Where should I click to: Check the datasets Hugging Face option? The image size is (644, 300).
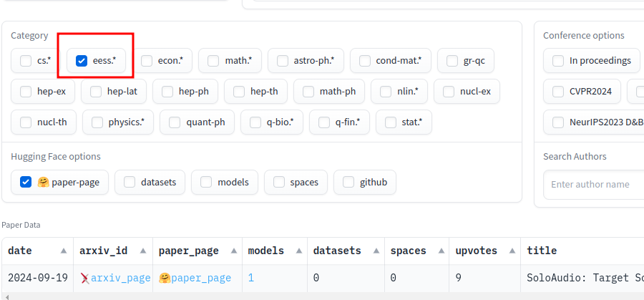click(130, 182)
